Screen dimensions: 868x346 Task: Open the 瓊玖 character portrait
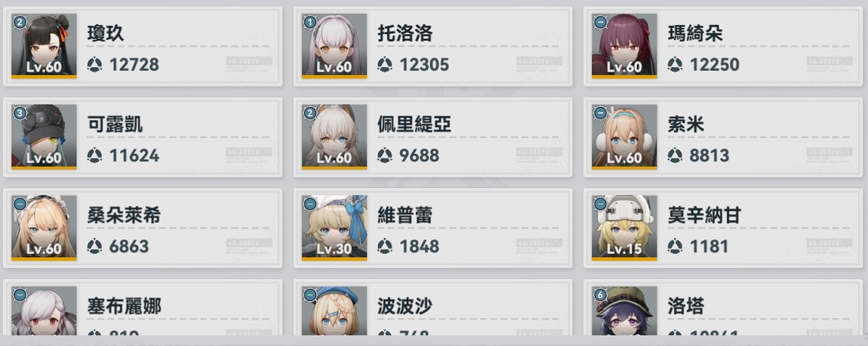click(44, 46)
